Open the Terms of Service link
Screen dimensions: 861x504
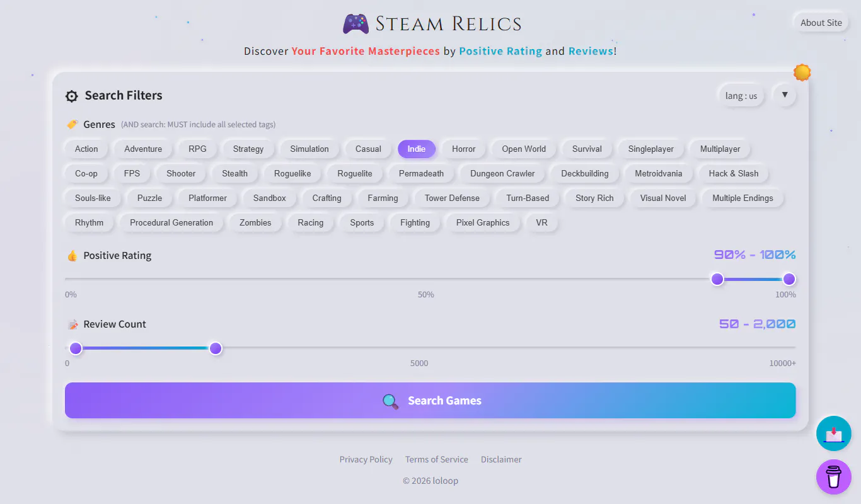(x=437, y=460)
